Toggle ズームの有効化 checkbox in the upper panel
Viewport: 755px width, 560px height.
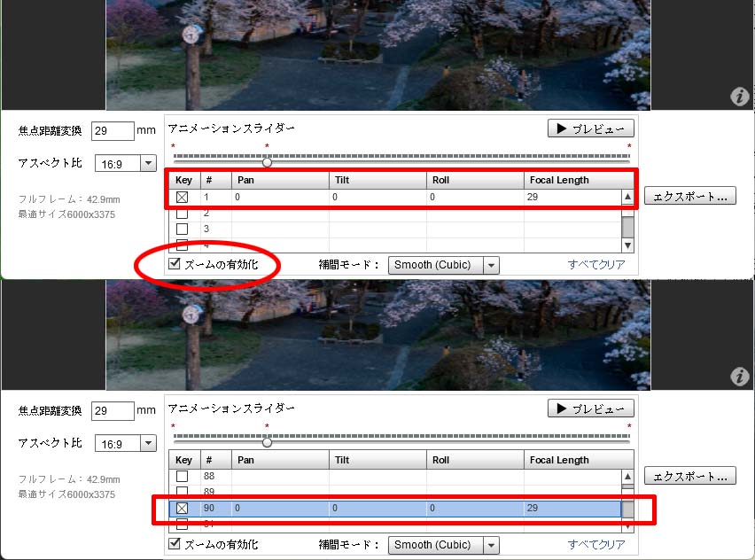[x=175, y=264]
